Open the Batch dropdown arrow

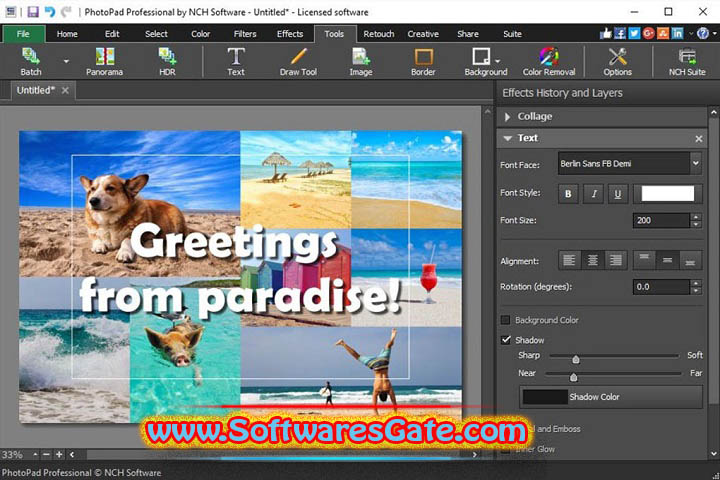pyautogui.click(x=66, y=61)
